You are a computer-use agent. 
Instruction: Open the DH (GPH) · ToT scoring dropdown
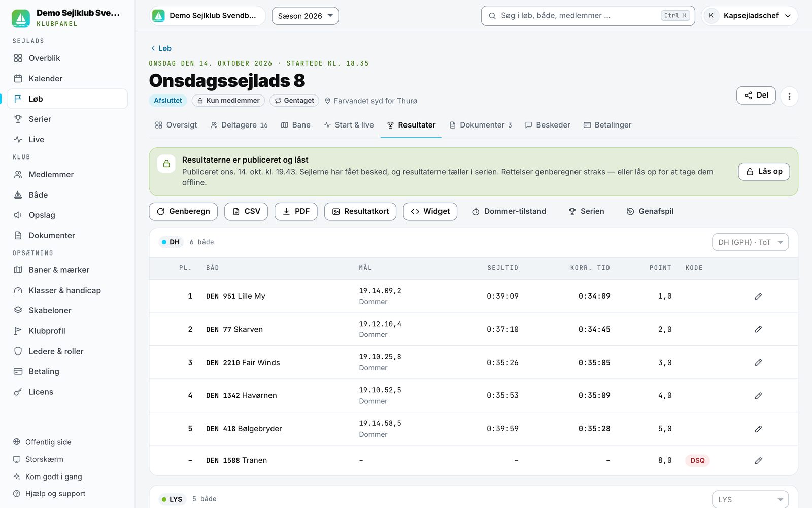point(750,242)
